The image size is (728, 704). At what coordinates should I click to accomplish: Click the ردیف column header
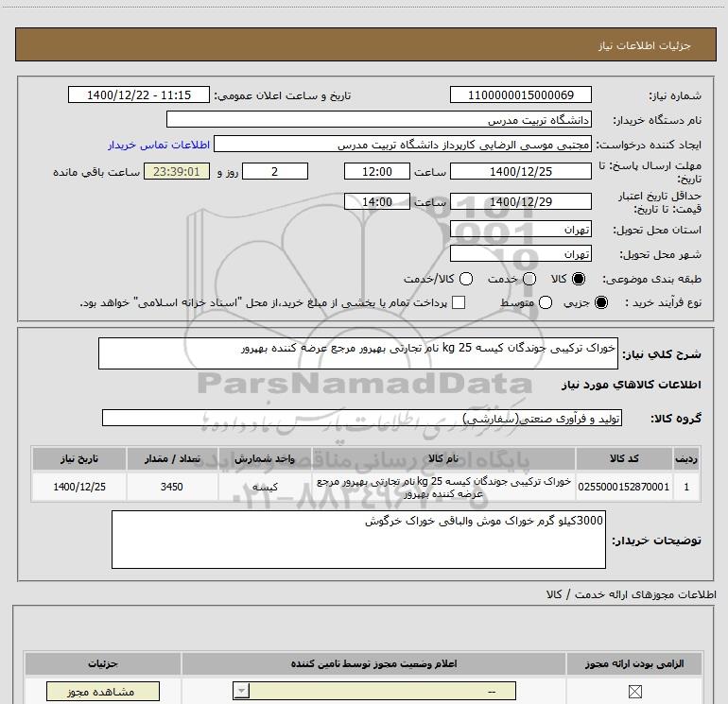point(686,458)
